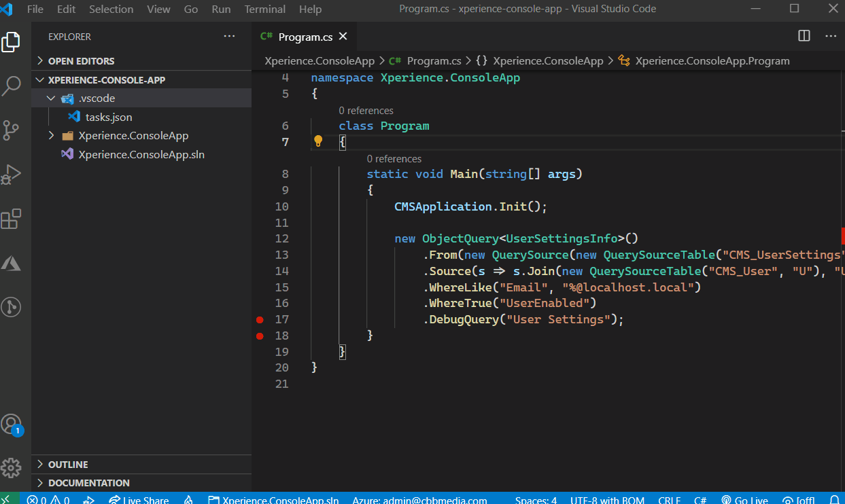
Task: Expand the Open Editors section
Action: click(x=141, y=60)
